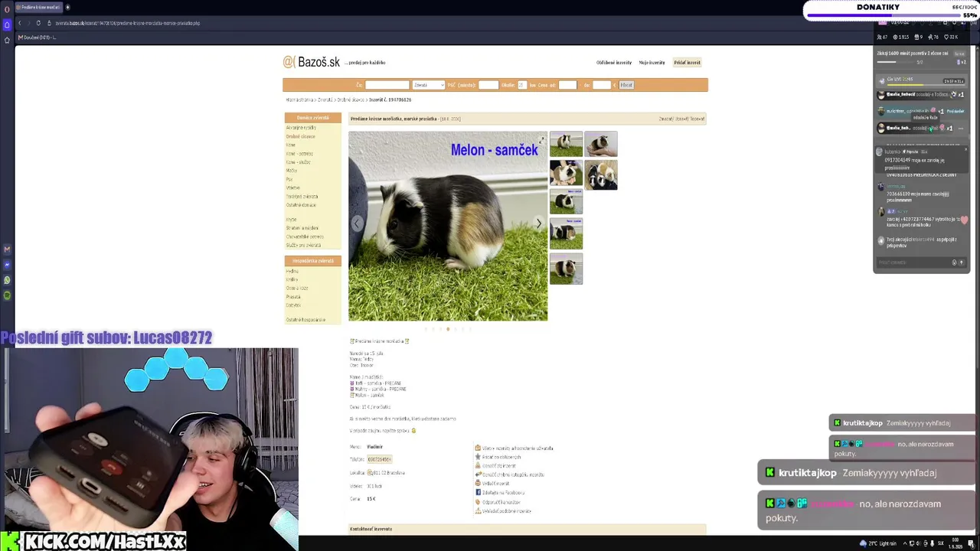Click the printer icon for Vytlačiť inzerát
This screenshot has height=551, width=980.
(x=478, y=484)
